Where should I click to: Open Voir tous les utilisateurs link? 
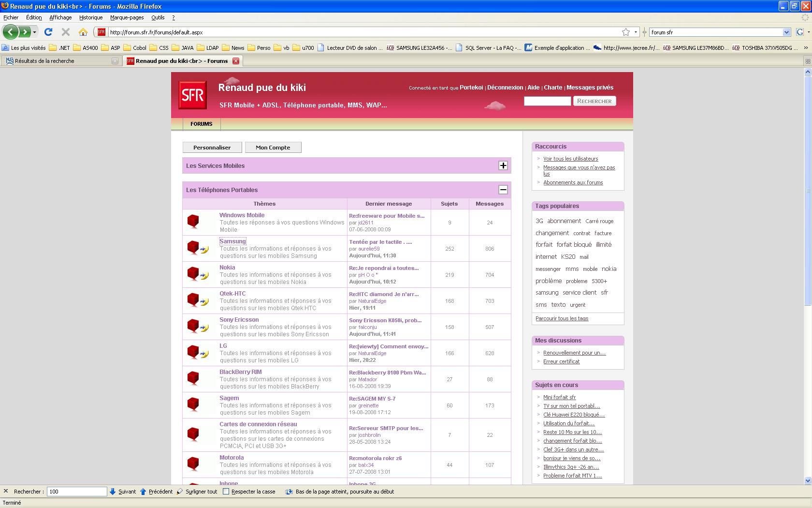pyautogui.click(x=570, y=159)
